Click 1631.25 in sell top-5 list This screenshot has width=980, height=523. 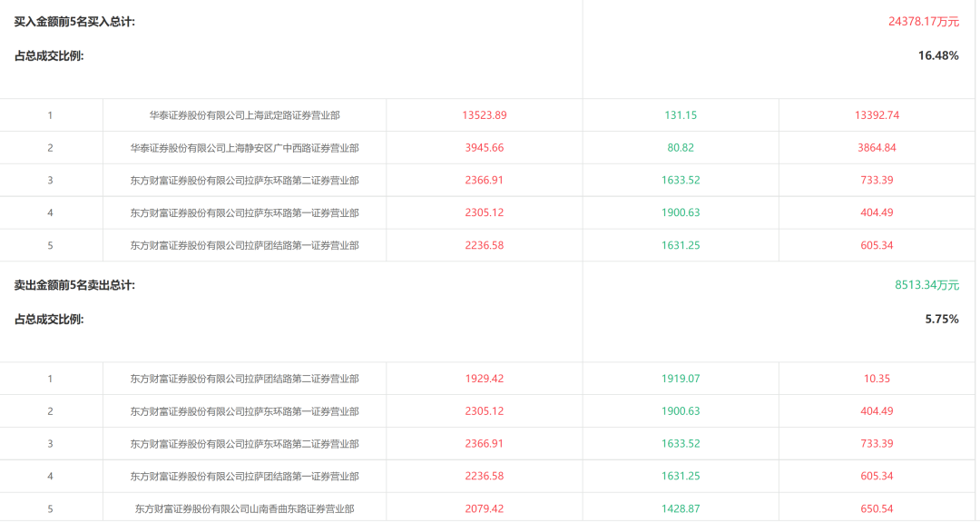[681, 476]
